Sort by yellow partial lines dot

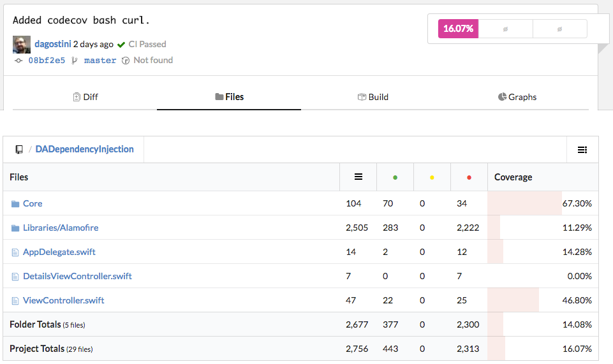pyautogui.click(x=432, y=177)
